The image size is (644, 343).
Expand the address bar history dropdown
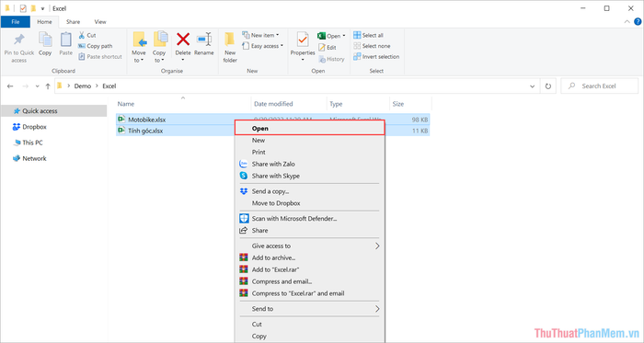point(533,86)
